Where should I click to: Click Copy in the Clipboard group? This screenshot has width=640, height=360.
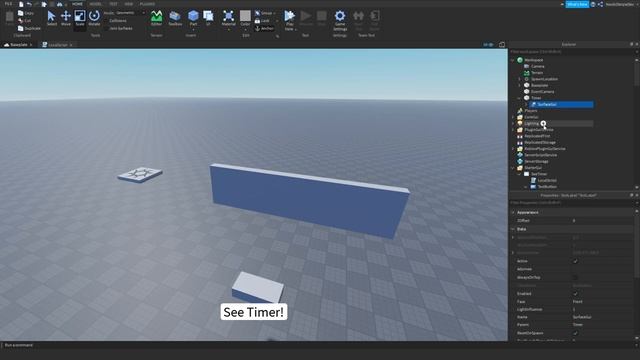26,13
